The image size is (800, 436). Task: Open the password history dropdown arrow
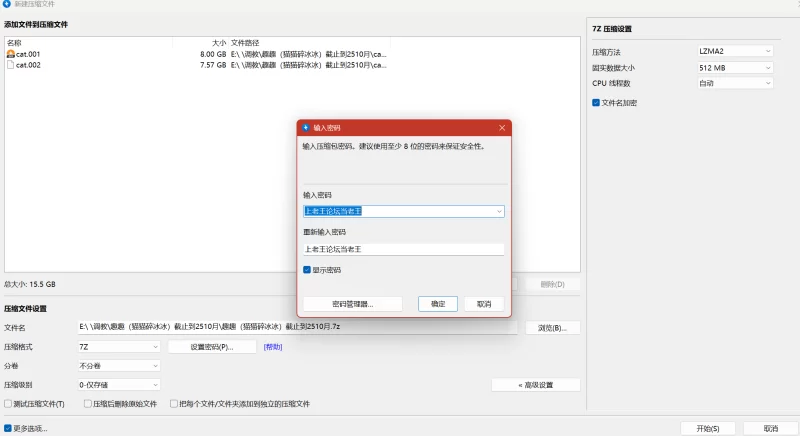tap(499, 211)
